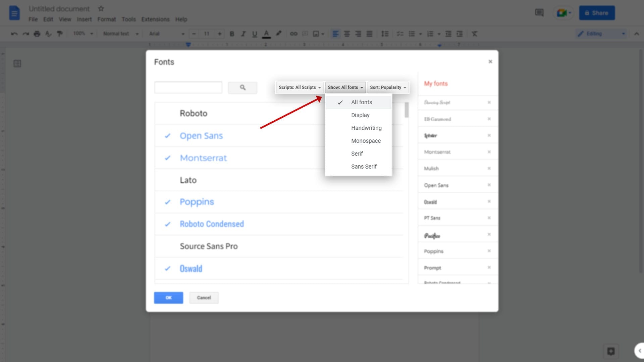This screenshot has width=644, height=362.
Task: Select Display font category option
Action: click(x=361, y=115)
